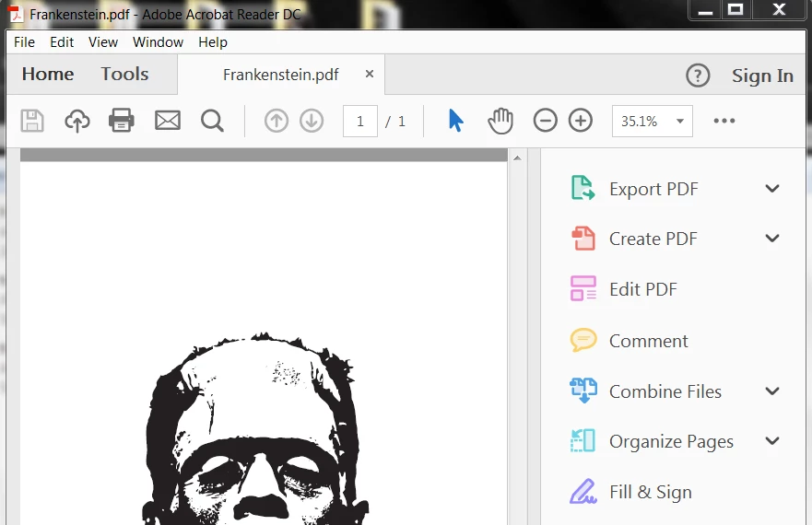This screenshot has width=812, height=525.
Task: Select the Export PDF label
Action: 653,189
